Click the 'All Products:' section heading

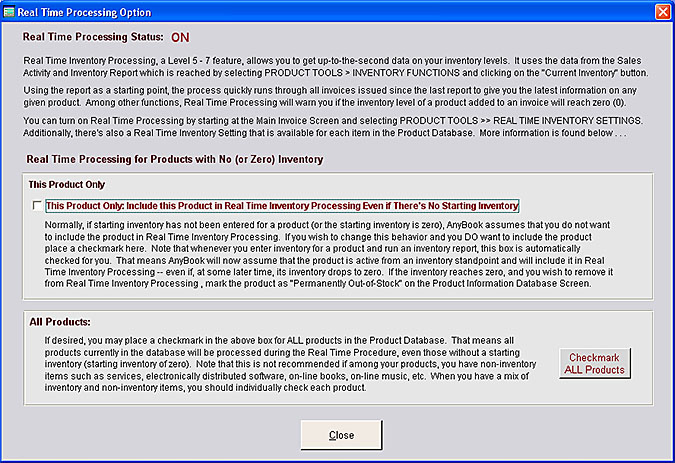coord(60,323)
